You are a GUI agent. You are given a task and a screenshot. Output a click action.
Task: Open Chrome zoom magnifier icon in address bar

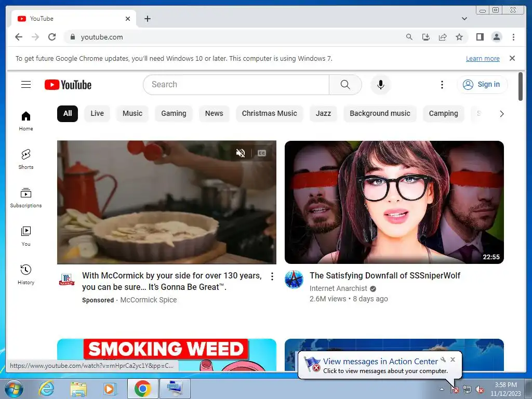409,37
